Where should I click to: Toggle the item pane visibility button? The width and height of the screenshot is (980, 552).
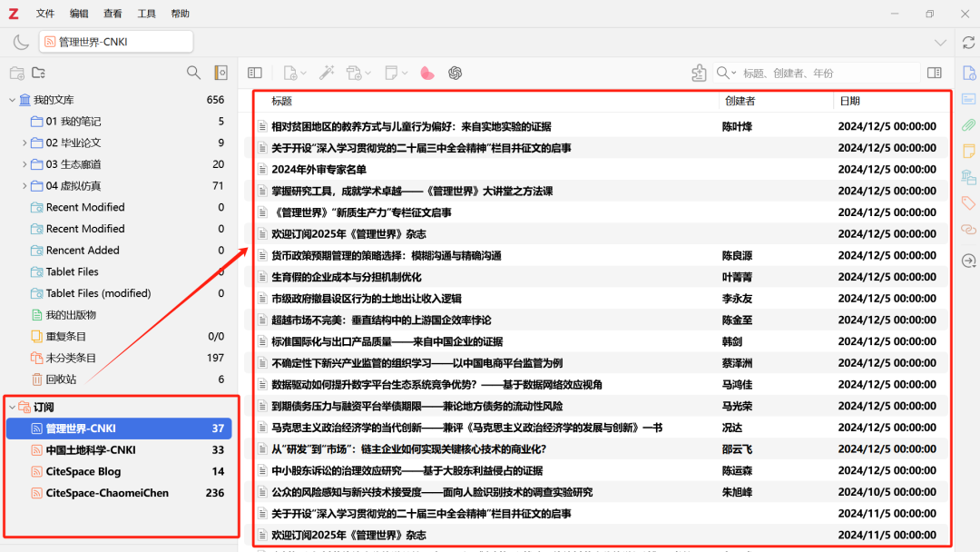click(x=934, y=73)
